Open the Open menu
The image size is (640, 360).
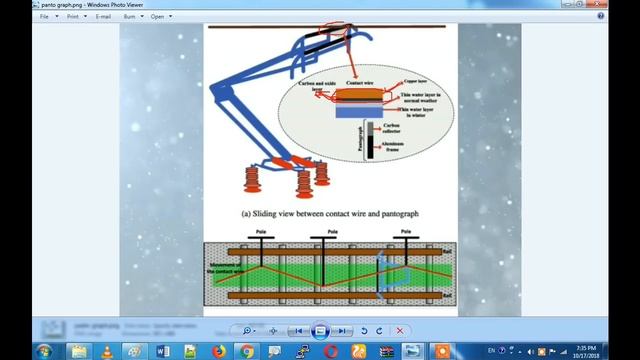pyautogui.click(x=157, y=17)
